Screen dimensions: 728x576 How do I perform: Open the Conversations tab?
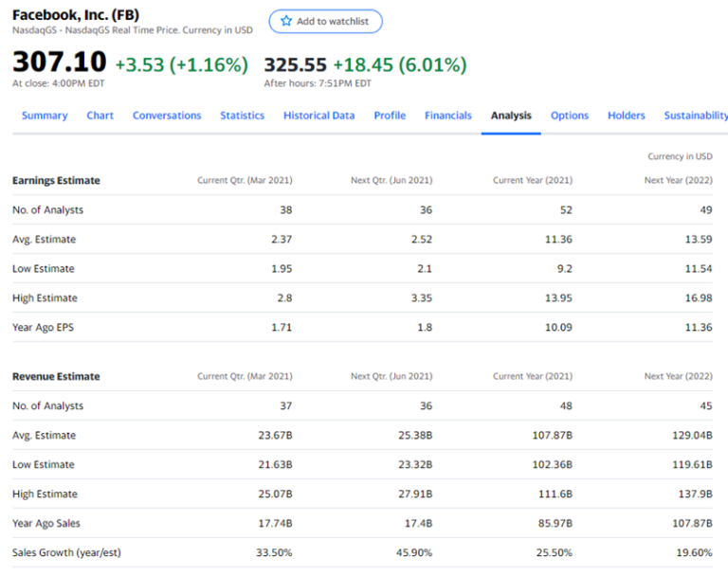coord(167,116)
